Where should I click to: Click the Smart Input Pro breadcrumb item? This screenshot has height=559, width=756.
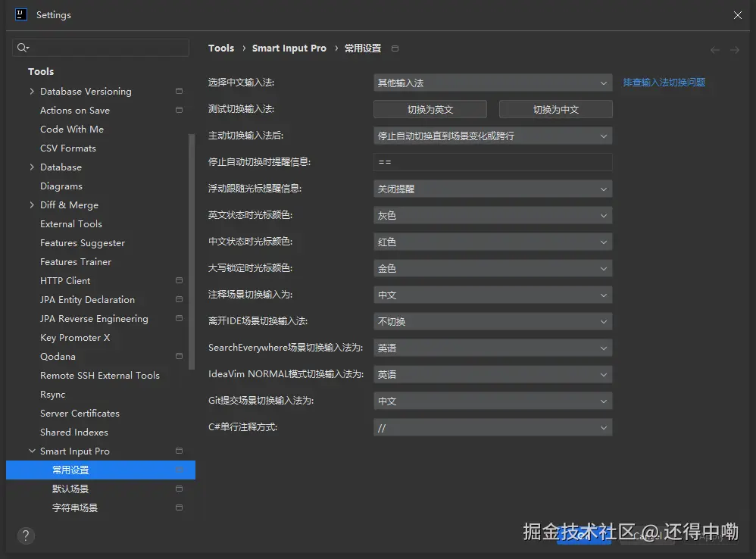pyautogui.click(x=289, y=48)
